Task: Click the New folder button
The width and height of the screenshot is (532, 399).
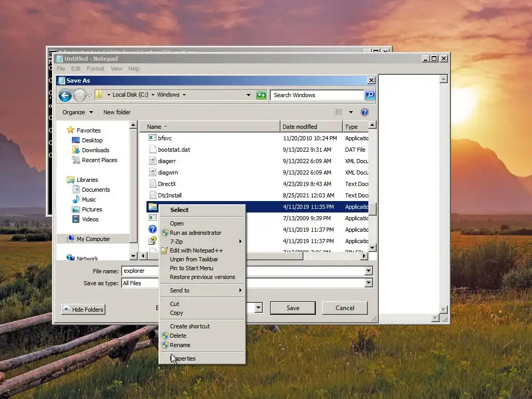Action: point(117,112)
